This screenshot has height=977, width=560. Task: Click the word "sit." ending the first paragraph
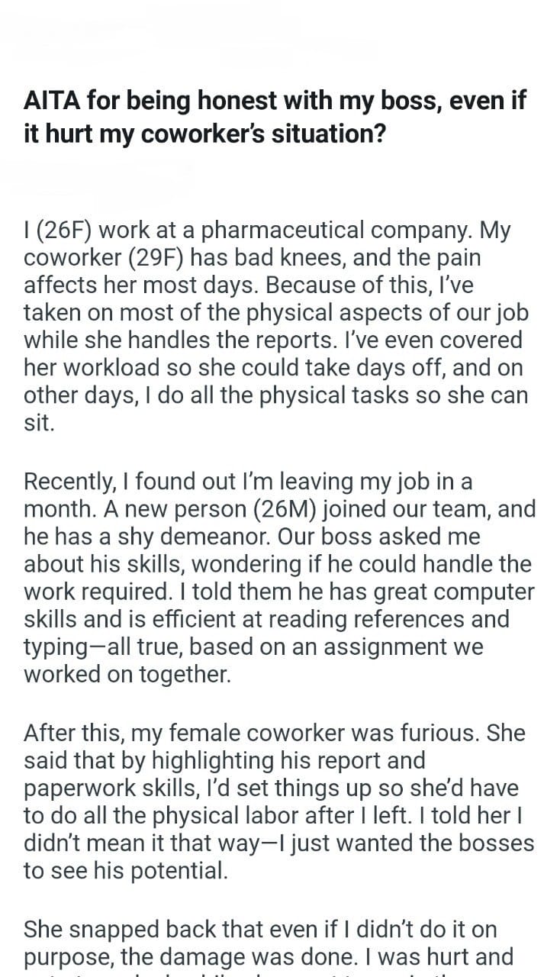[40, 423]
